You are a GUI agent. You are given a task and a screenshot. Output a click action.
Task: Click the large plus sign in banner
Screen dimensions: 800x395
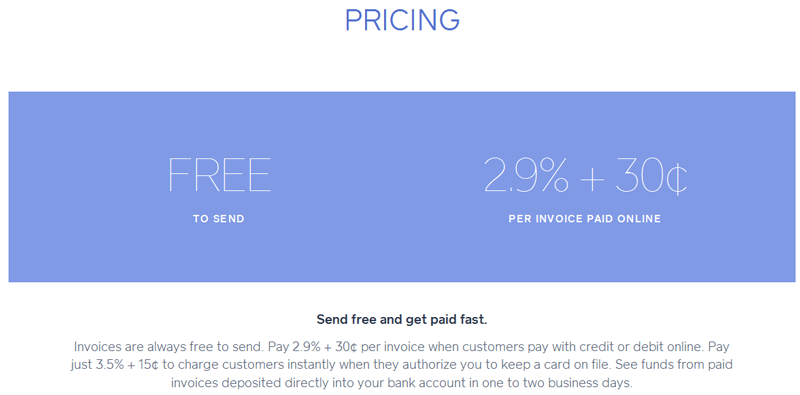tap(591, 178)
